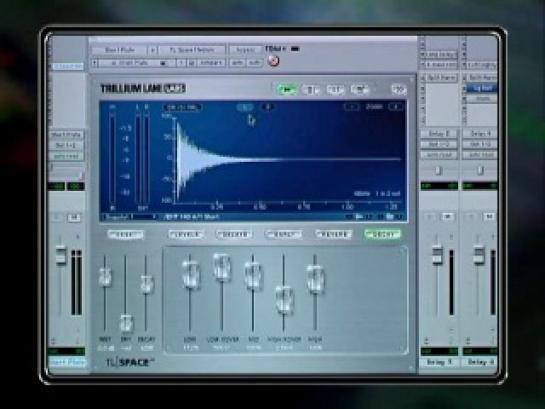Click the fourth display-mode icon in TL Space header
This screenshot has width=545, height=409.
pyautogui.click(x=359, y=90)
